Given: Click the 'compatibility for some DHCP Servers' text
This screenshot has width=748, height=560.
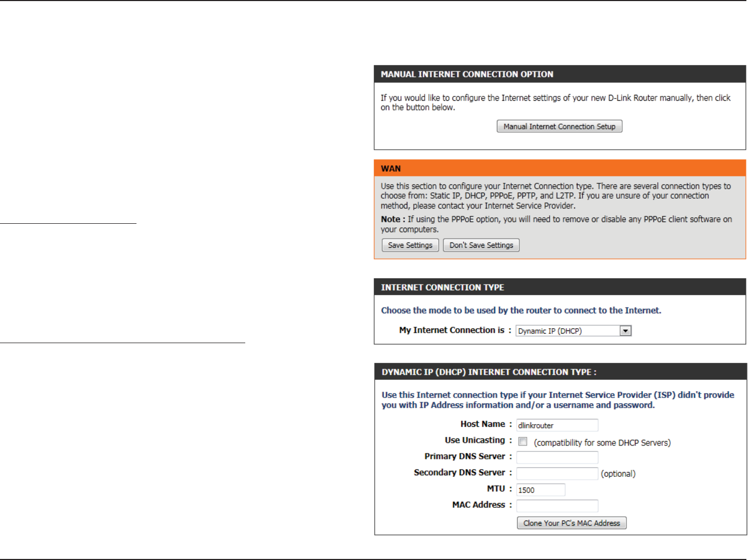Looking at the screenshot, I should click(602, 443).
